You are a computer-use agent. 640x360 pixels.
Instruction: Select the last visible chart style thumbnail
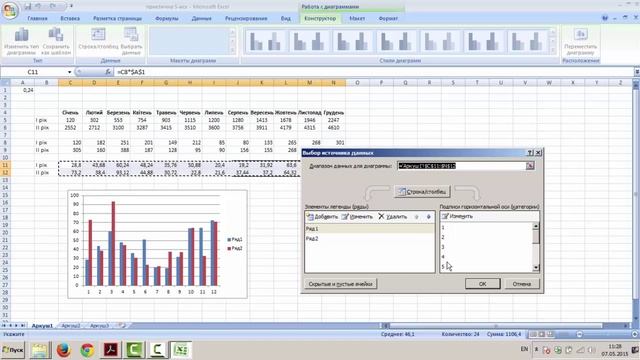(528, 41)
